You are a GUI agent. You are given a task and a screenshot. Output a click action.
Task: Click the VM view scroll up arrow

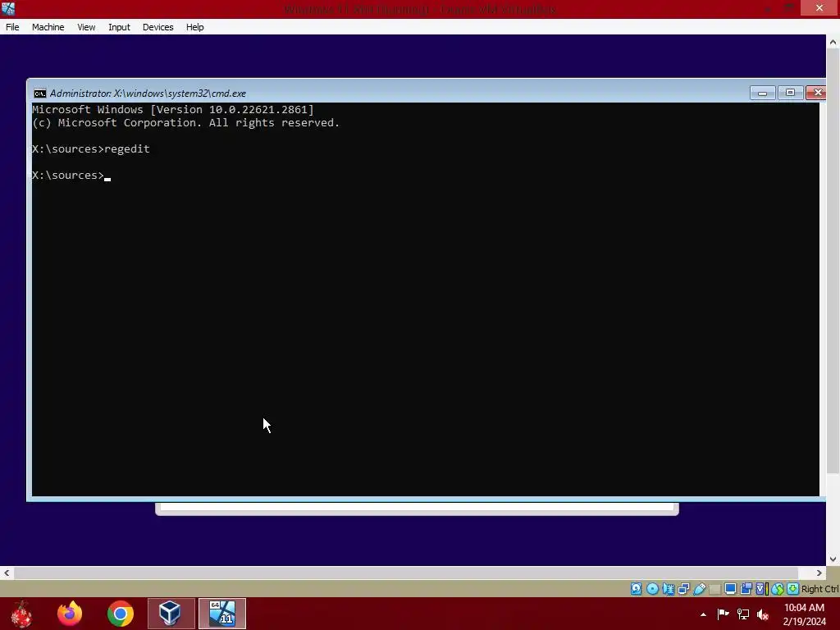click(x=833, y=42)
